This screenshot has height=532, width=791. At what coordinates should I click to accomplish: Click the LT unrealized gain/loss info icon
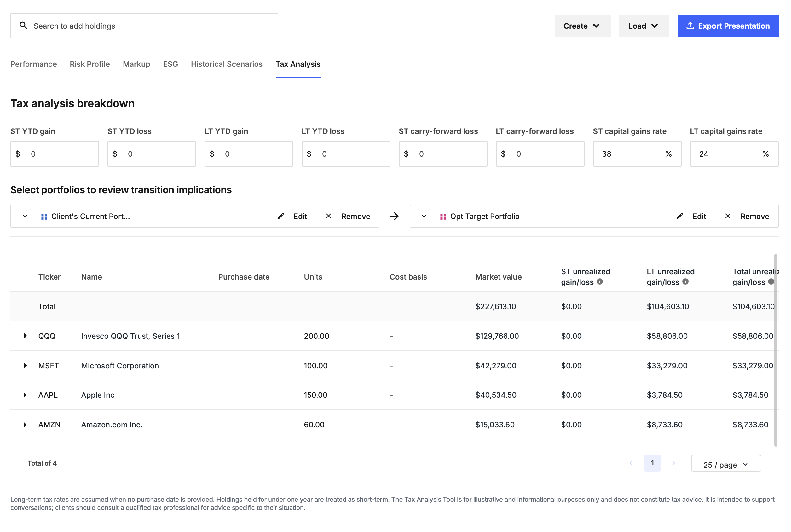click(x=685, y=282)
